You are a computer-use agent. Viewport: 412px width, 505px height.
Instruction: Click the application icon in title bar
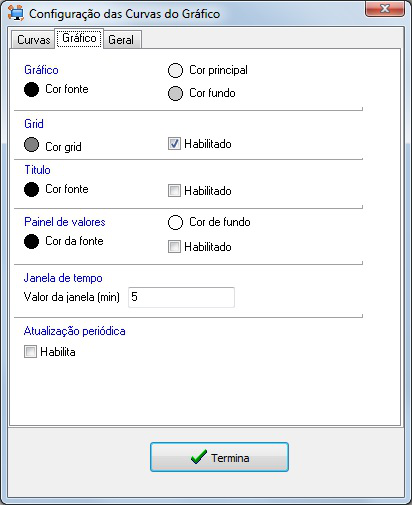pyautogui.click(x=16, y=13)
